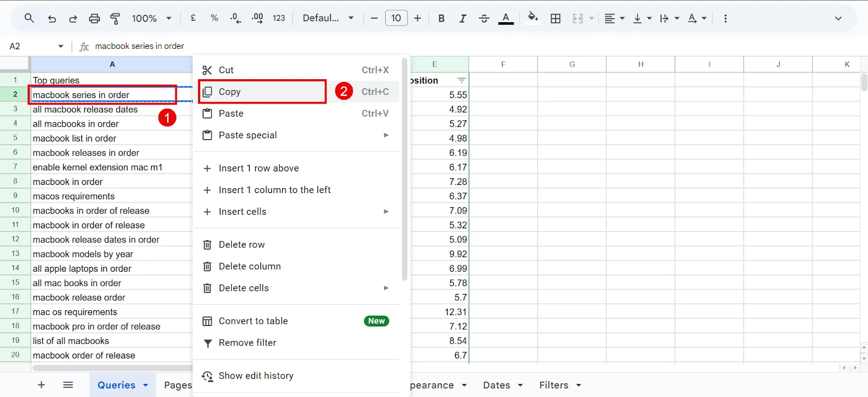Toggle Italic formatting
Viewport: 868px width, 397px height.
463,18
